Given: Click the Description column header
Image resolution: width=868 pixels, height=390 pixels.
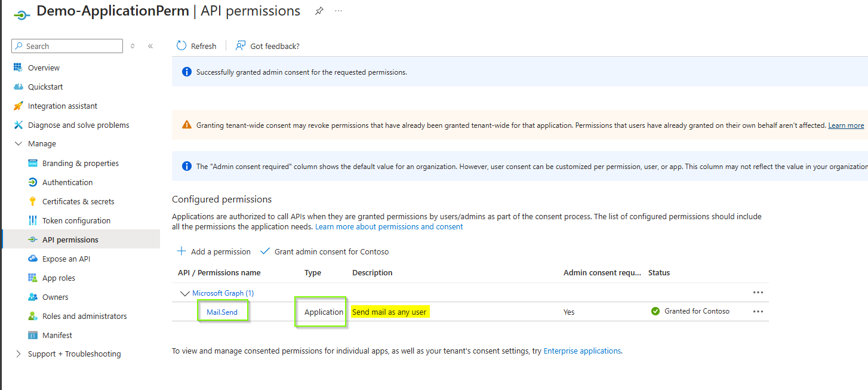Looking at the screenshot, I should click(x=373, y=272).
